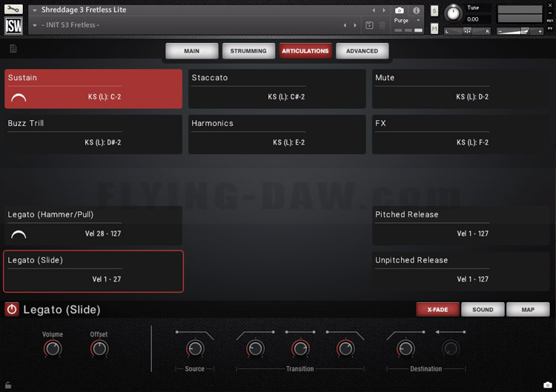Viewport: 556px width, 392px height.
Task: Select the Legato (Hammer/Pull) card
Action: pyautogui.click(x=93, y=226)
